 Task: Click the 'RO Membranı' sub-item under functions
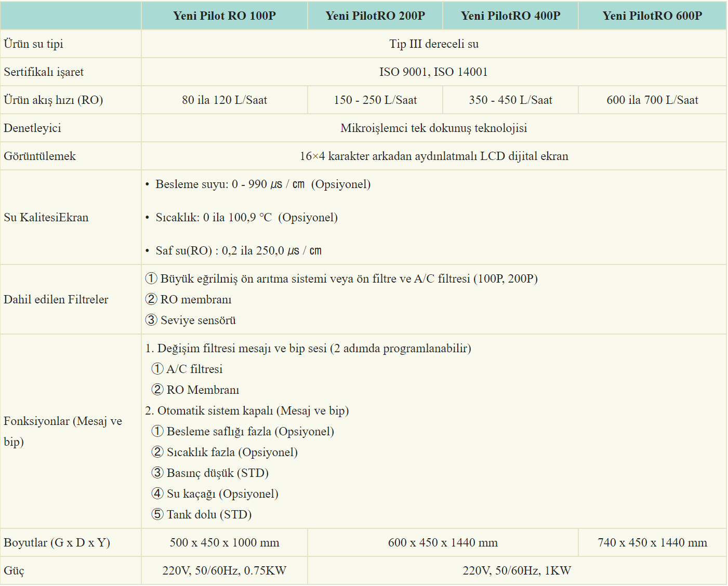pos(195,390)
